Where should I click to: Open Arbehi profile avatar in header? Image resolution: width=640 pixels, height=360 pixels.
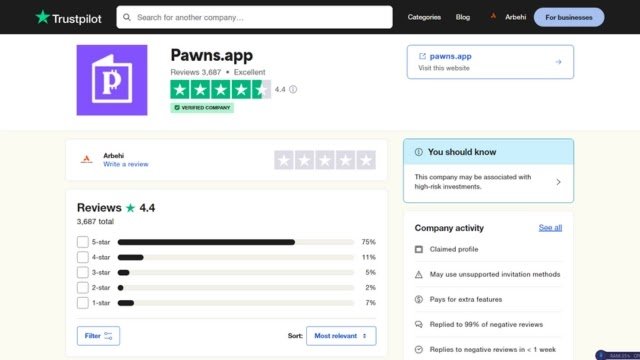coord(493,17)
